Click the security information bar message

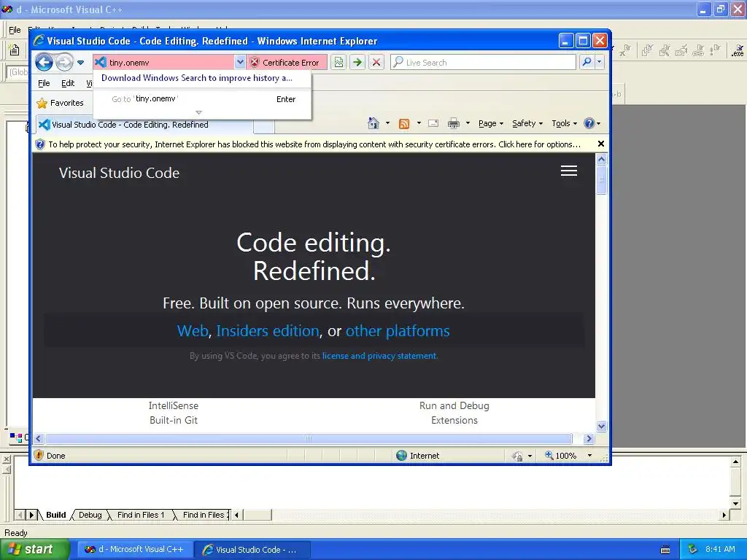[314, 144]
